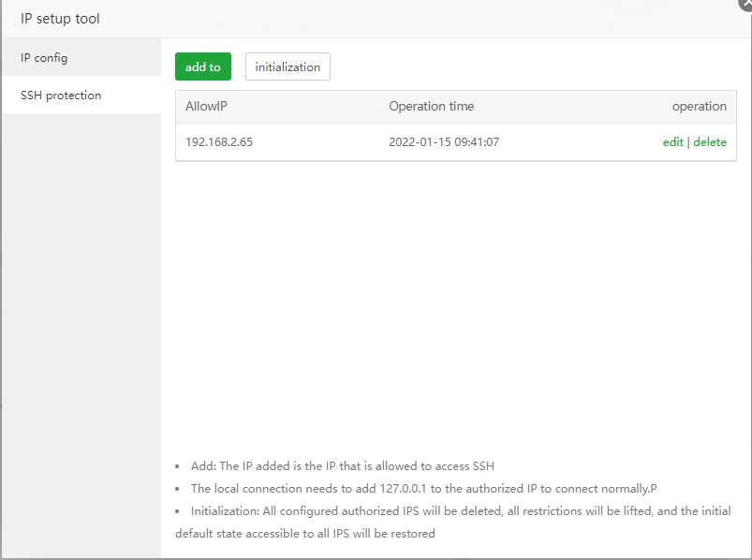Click the Initialization help note line

coord(460,511)
